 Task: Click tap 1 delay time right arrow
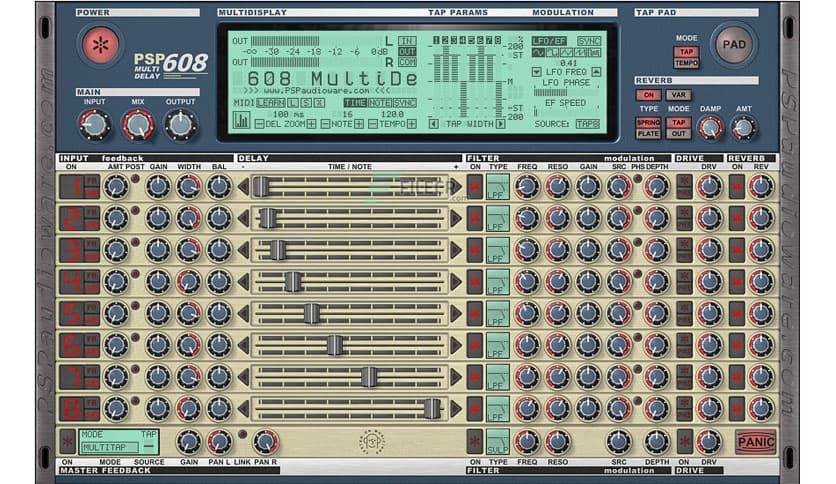pyautogui.click(x=456, y=187)
